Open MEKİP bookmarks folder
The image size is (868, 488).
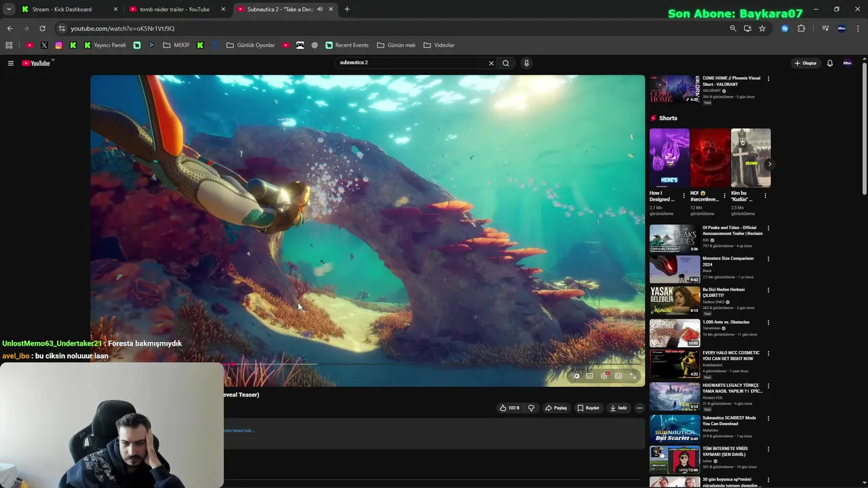pyautogui.click(x=176, y=45)
